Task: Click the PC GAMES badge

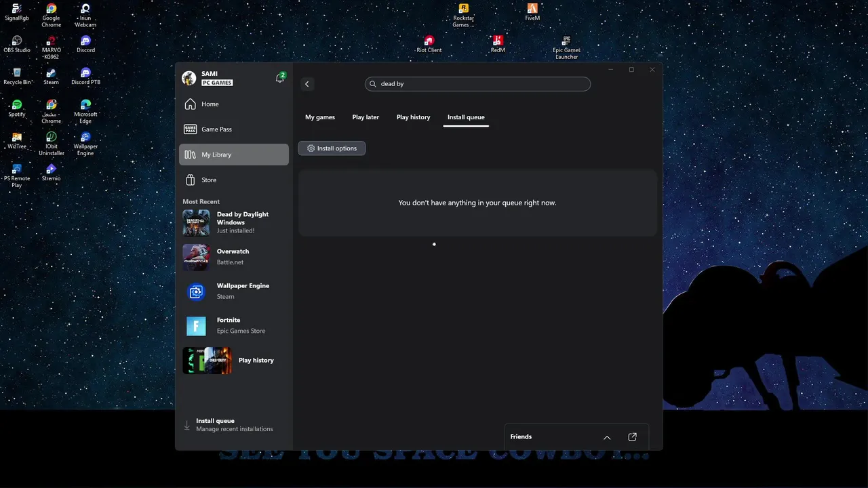Action: pos(217,83)
